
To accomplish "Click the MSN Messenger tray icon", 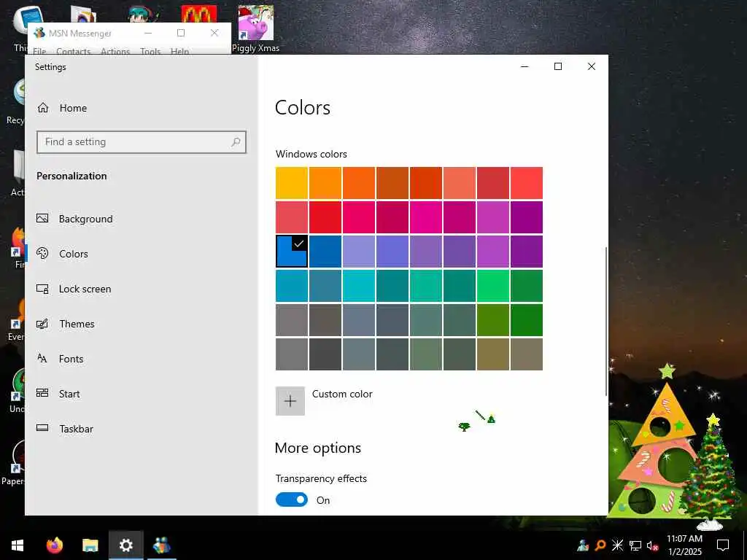I will (x=583, y=545).
